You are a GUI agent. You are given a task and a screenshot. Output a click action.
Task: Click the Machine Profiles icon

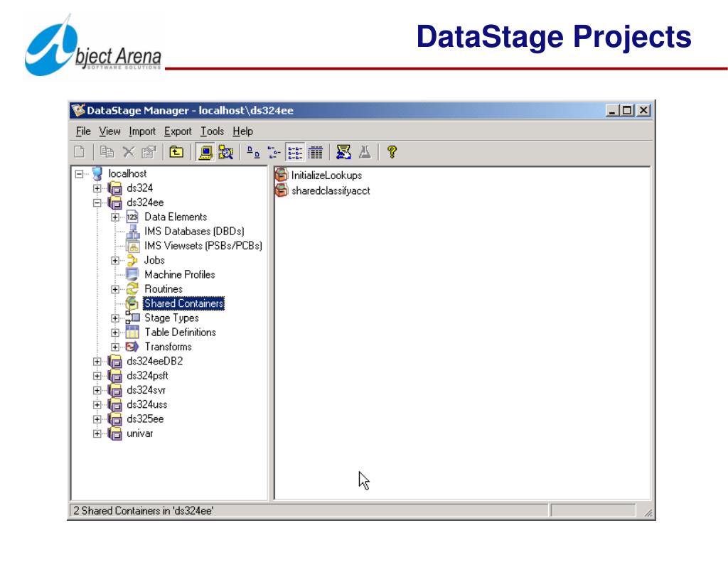click(132, 275)
